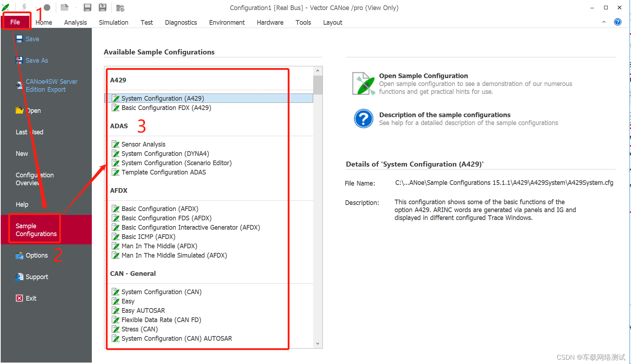Open the Layout ribbon tab
Image resolution: width=631 pixels, height=364 pixels.
coord(333,23)
